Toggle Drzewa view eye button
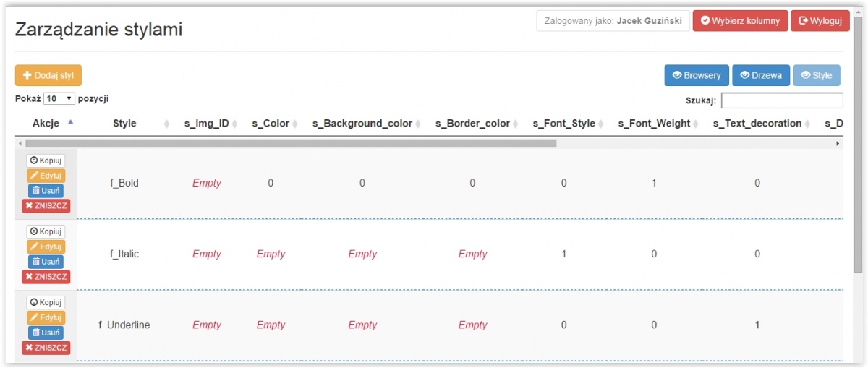 point(761,75)
